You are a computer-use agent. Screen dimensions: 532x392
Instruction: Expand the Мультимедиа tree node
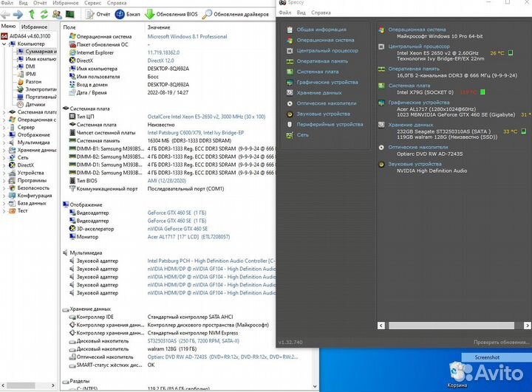4,142
